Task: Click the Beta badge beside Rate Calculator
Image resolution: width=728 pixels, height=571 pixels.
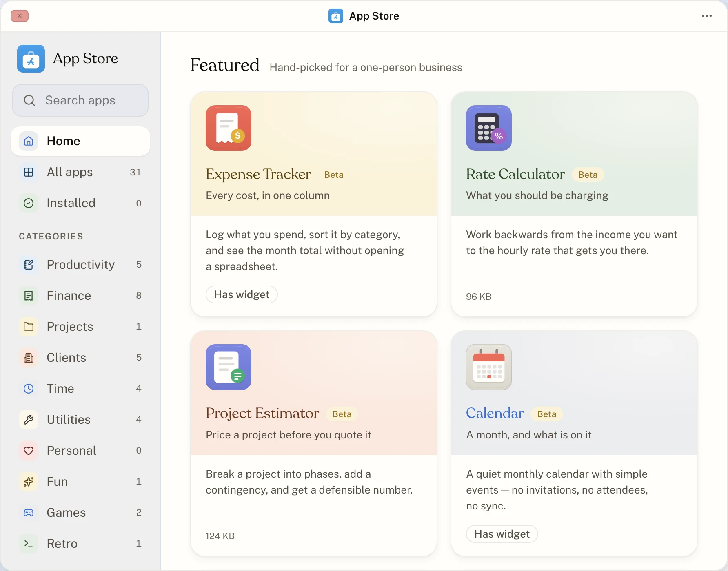Action: coord(588,175)
